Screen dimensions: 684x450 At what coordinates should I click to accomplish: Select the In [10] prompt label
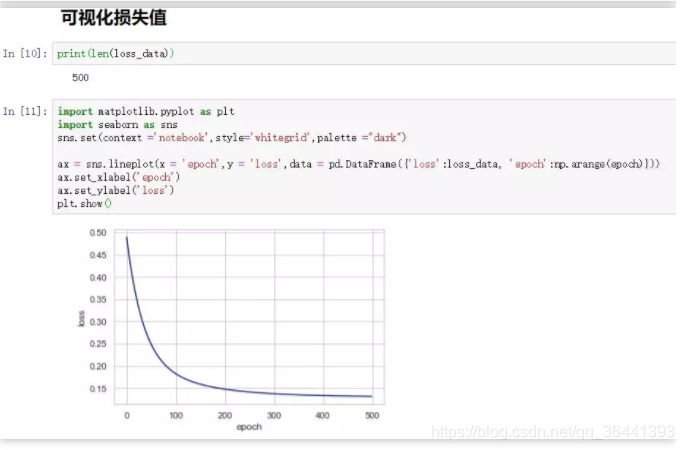25,54
